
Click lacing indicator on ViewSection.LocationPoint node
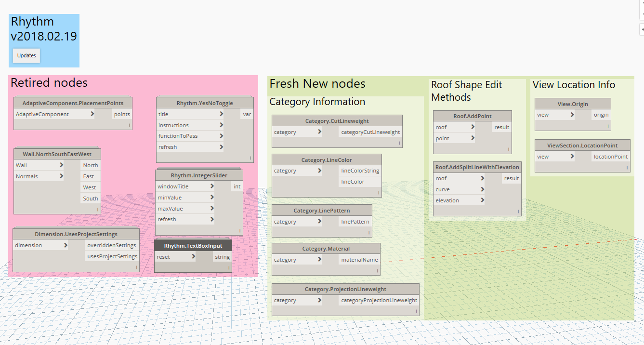628,167
